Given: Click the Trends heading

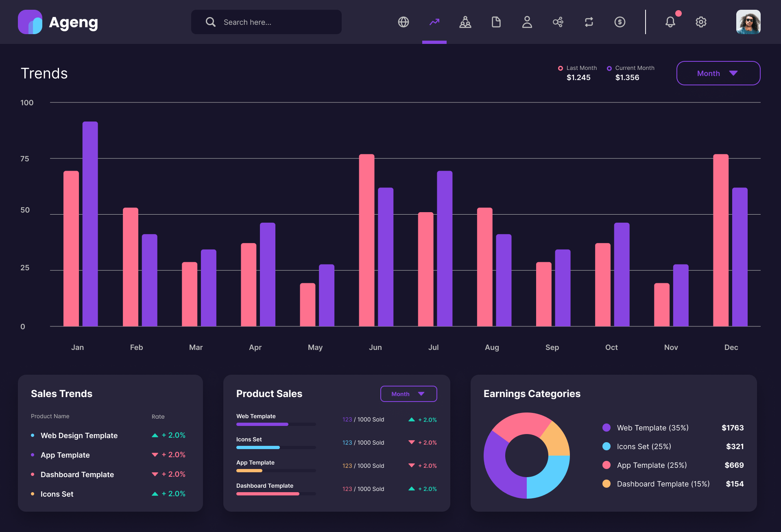Looking at the screenshot, I should pyautogui.click(x=44, y=73).
